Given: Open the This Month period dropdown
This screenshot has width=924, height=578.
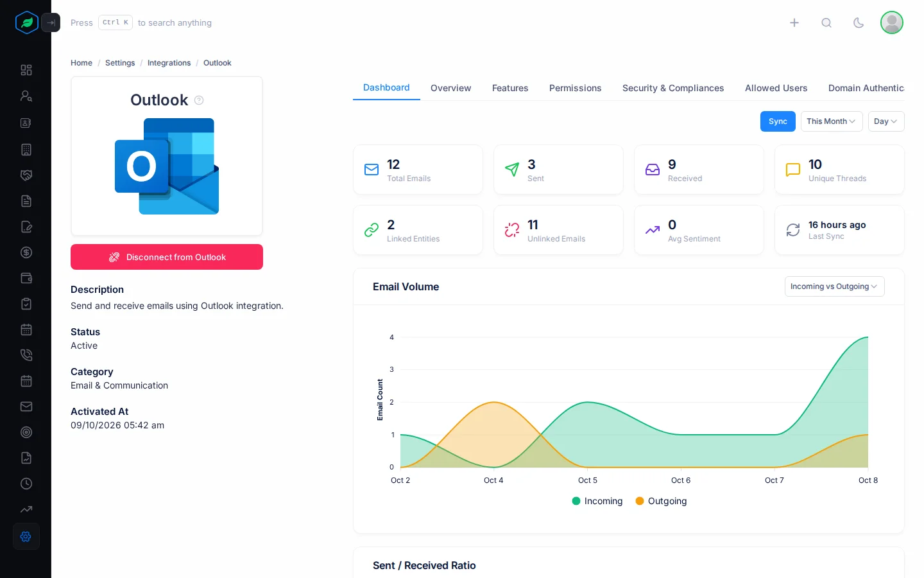Looking at the screenshot, I should pyautogui.click(x=832, y=121).
